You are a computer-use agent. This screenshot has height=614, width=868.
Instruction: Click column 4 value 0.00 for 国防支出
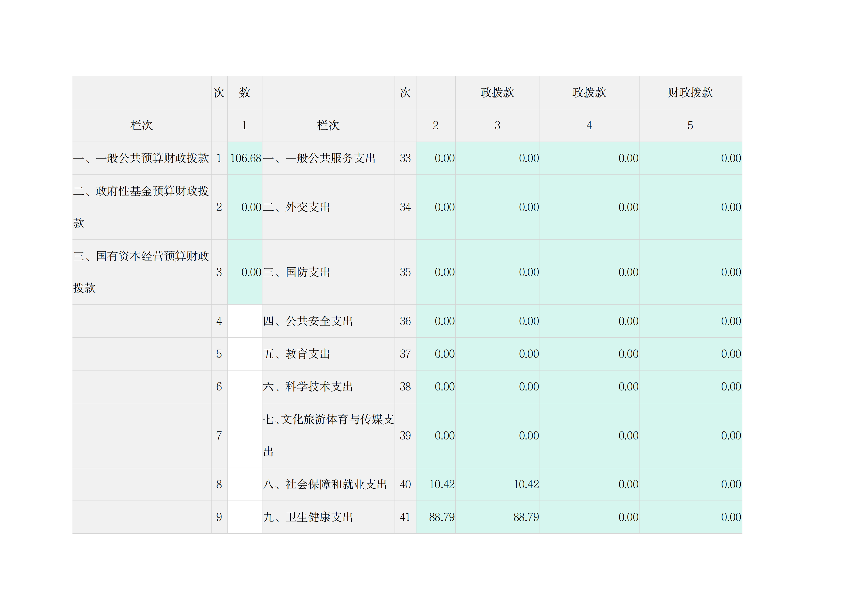point(589,272)
